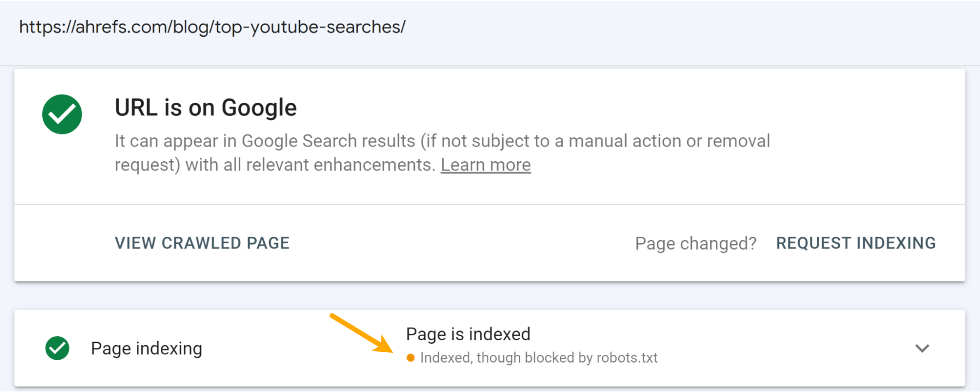Click inside the URL inspection field at top
Image resolution: width=980 pixels, height=392 pixels.
click(441, 27)
